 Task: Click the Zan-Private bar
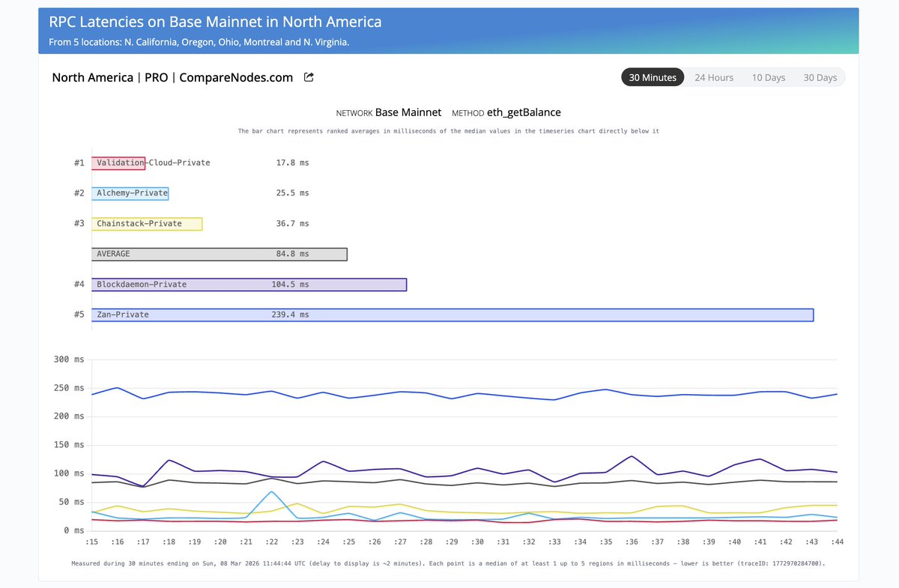452,315
